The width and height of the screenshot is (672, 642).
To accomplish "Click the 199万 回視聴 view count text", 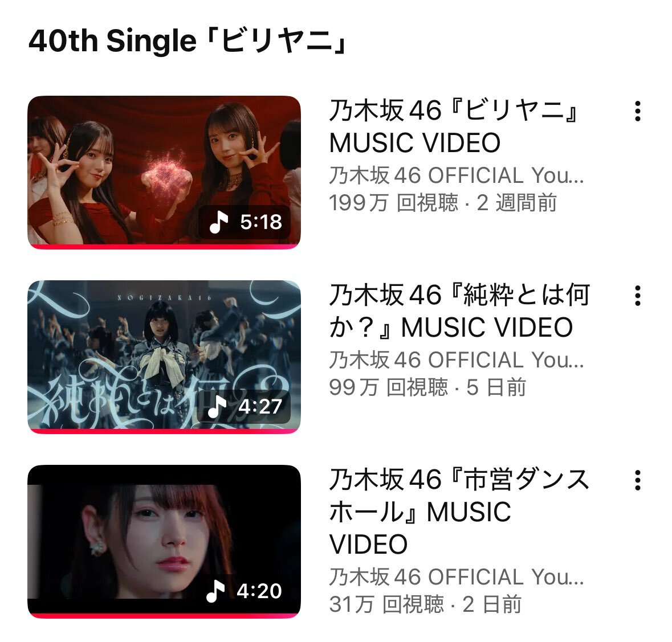I will click(x=393, y=203).
